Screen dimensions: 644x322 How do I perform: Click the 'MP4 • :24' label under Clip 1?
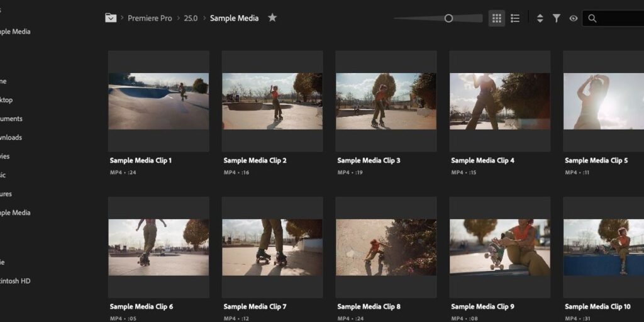tap(123, 172)
